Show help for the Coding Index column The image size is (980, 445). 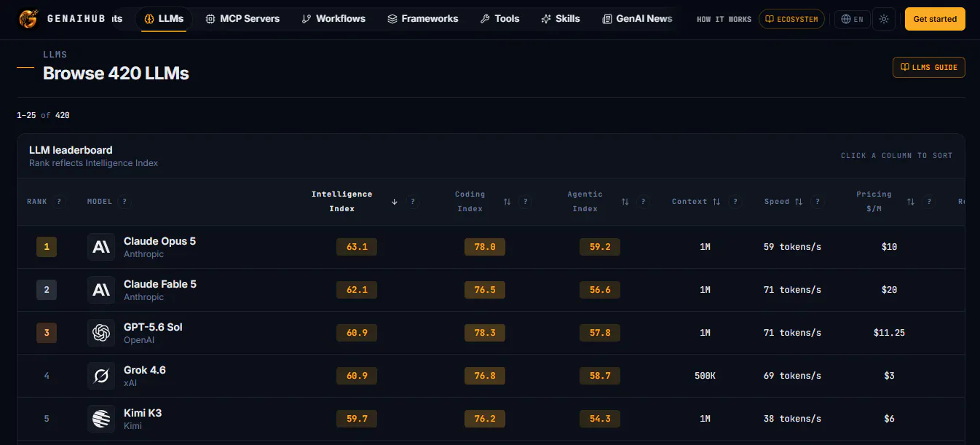pyautogui.click(x=526, y=202)
